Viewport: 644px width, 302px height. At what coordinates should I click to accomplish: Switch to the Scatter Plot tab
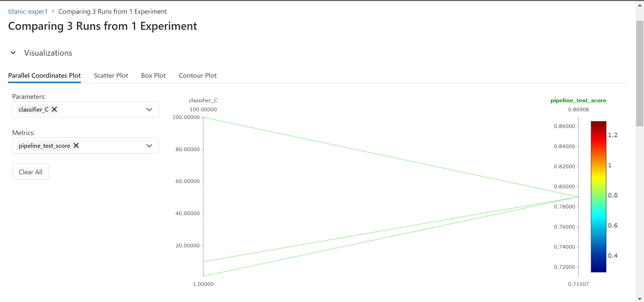(111, 75)
